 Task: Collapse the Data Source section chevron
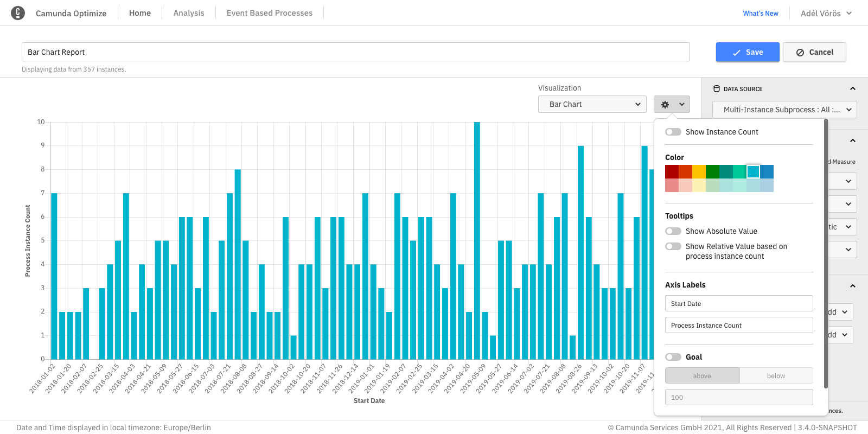point(852,89)
